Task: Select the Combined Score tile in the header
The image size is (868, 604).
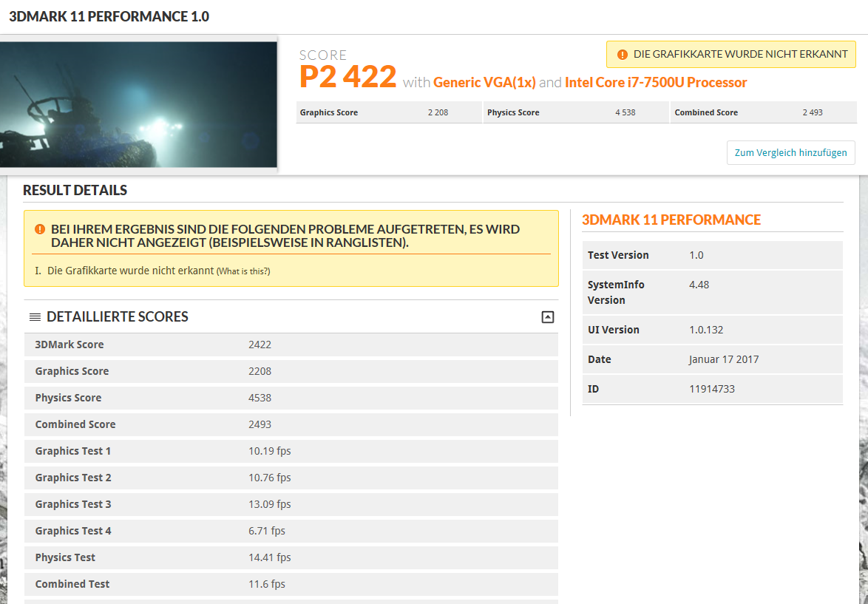Action: [762, 112]
